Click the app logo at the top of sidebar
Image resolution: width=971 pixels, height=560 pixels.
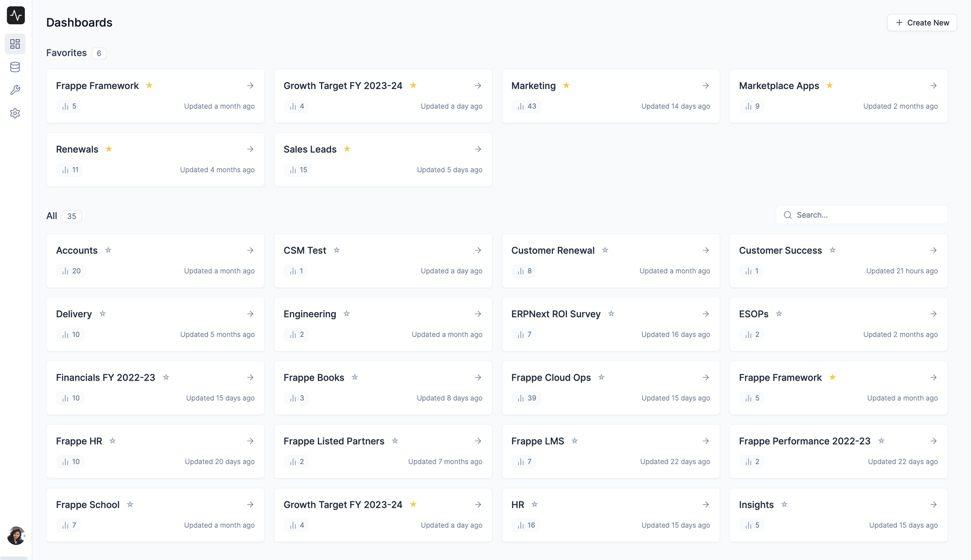[16, 15]
